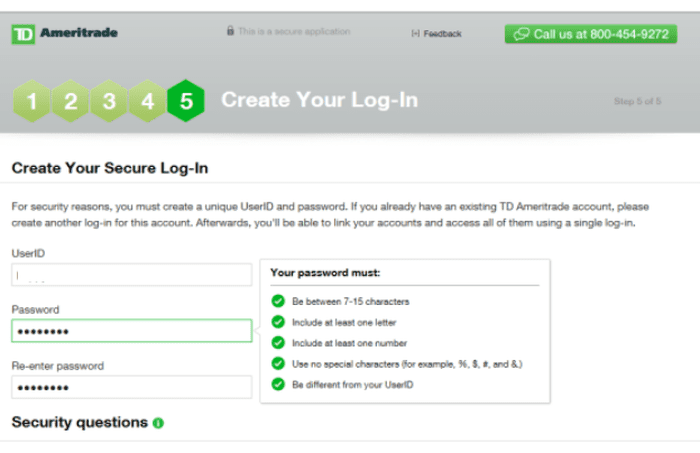Go to step 2 hexagon
This screenshot has height=453, width=700.
click(71, 101)
